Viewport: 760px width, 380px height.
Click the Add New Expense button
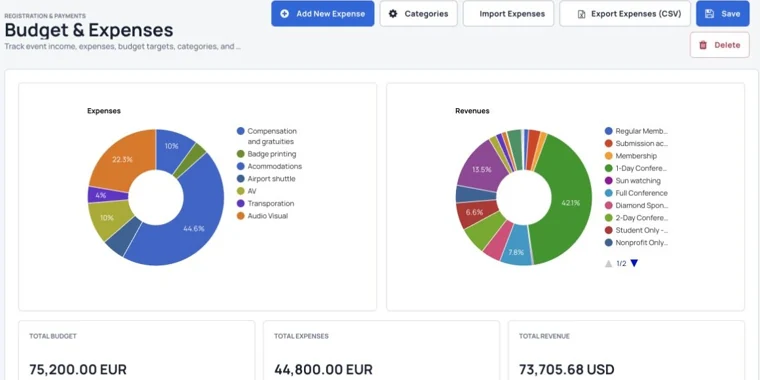(322, 14)
